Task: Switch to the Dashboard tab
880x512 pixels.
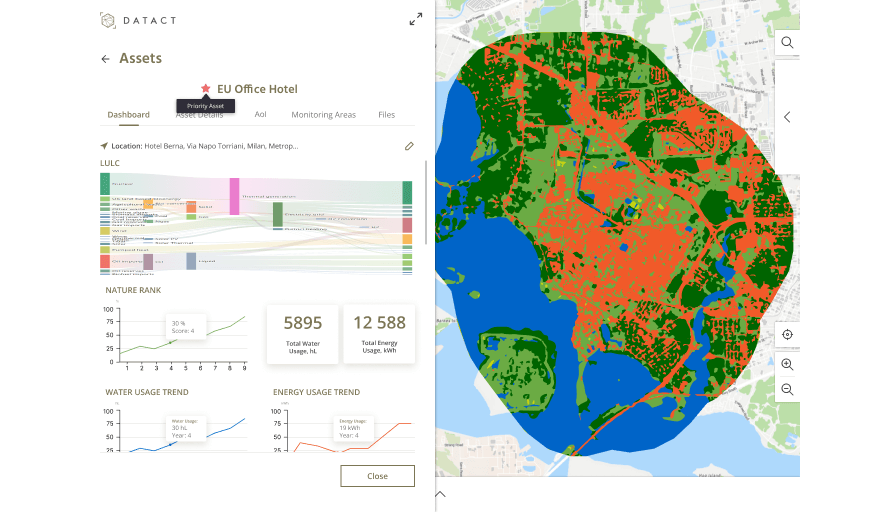Action: pos(128,115)
